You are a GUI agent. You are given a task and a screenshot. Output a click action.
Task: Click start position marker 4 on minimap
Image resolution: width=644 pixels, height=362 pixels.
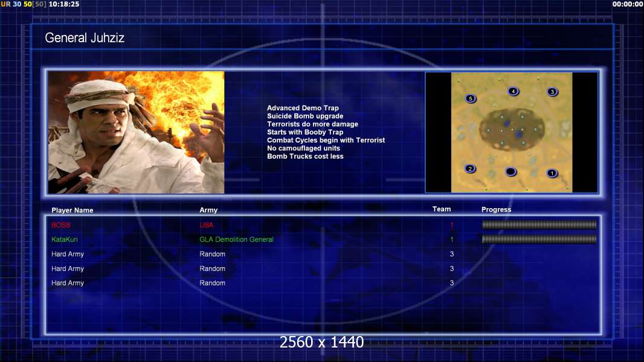[x=513, y=91]
